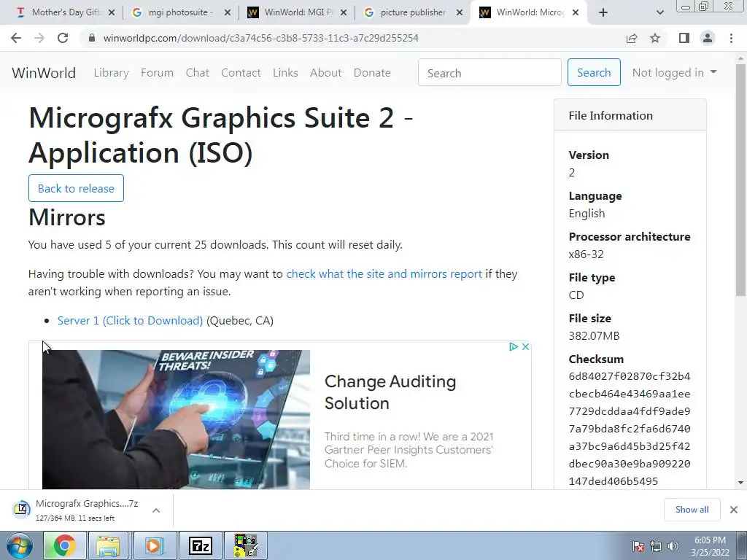Click the Action Center flag tray icon
Viewport: 747px width, 560px height.
pyautogui.click(x=638, y=546)
